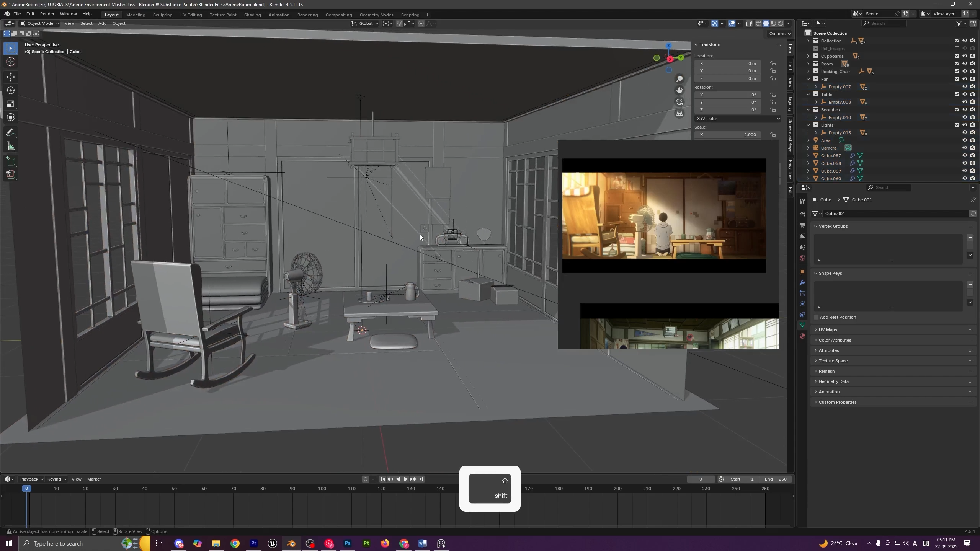Pick the Annotate pencil tool
The image size is (980, 551).
point(11,133)
